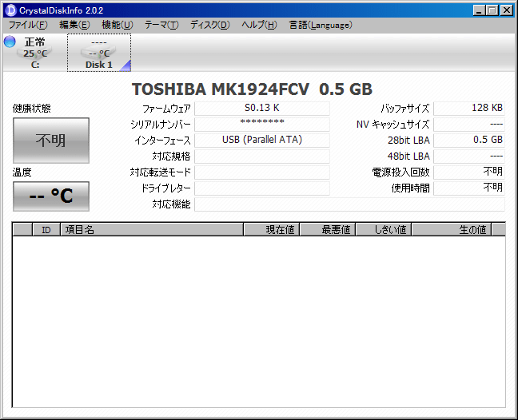518x420 pixels.
Task: Click the 項目名 column header
Action: pyautogui.click(x=152, y=230)
